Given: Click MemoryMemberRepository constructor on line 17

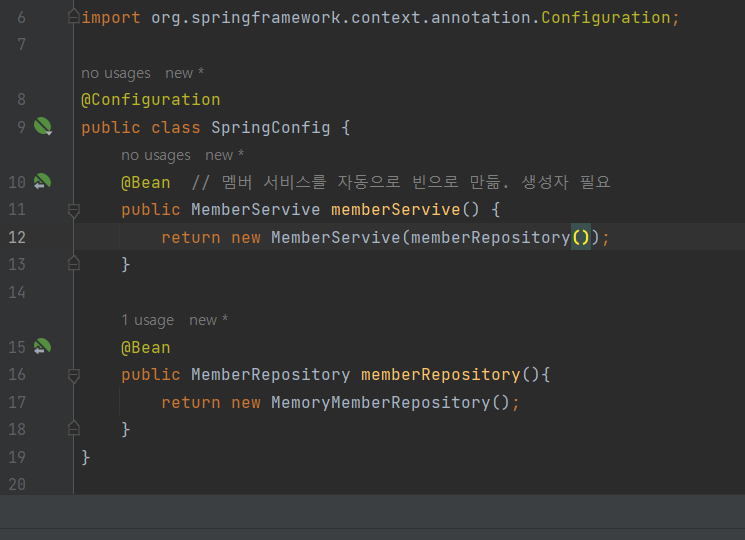Looking at the screenshot, I should pos(381,403).
